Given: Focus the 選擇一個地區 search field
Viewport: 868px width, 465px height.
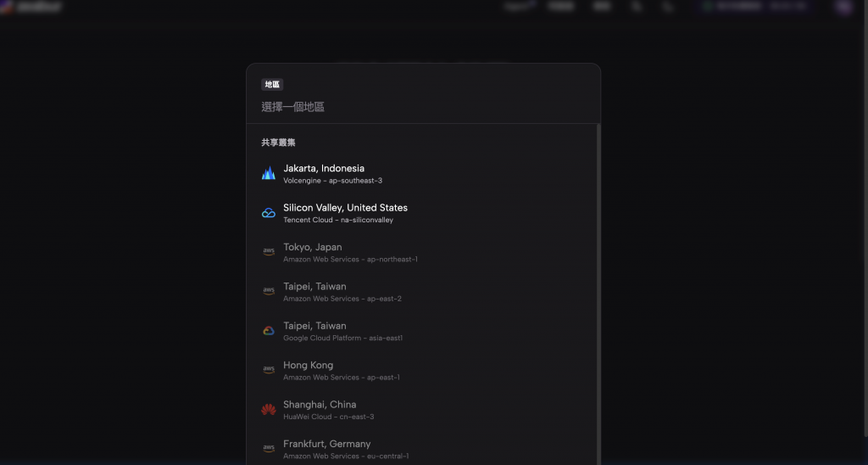Looking at the screenshot, I should pos(424,107).
